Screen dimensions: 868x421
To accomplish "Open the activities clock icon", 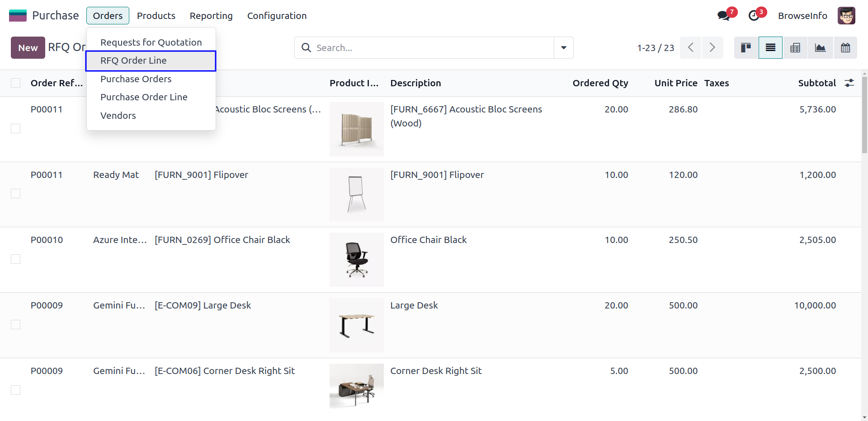I will click(x=754, y=16).
